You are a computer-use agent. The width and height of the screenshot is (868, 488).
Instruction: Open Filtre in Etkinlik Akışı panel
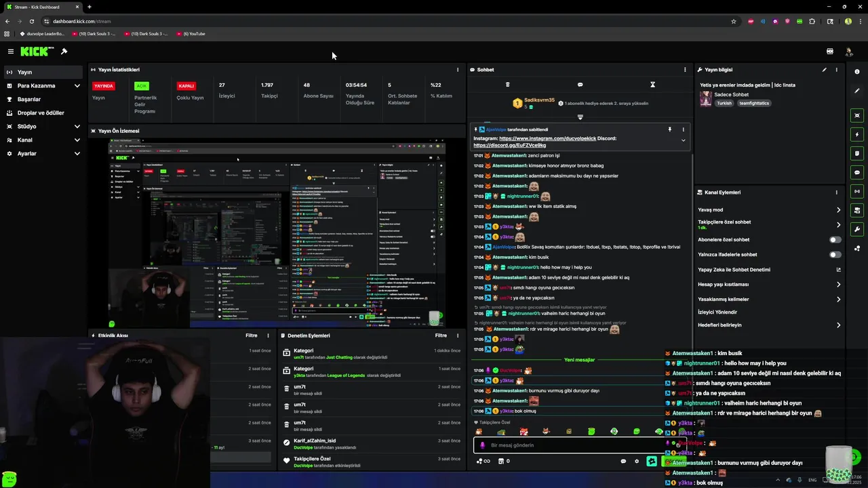[252, 335]
